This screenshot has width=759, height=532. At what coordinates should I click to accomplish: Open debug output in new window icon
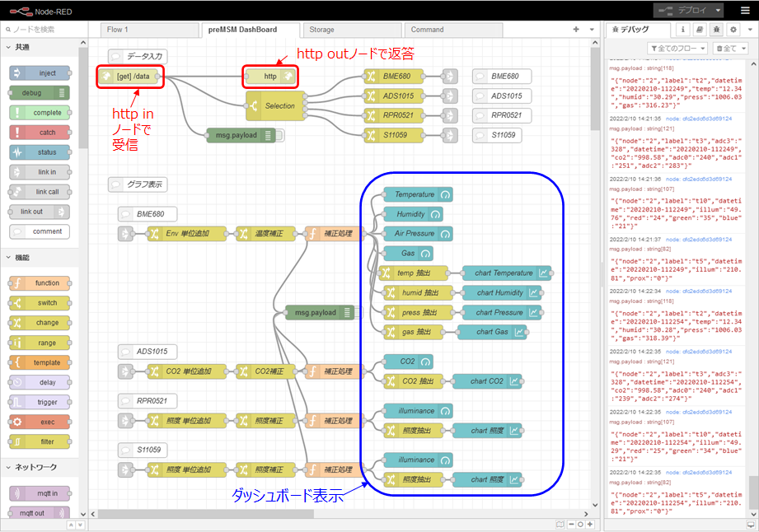pos(750,525)
